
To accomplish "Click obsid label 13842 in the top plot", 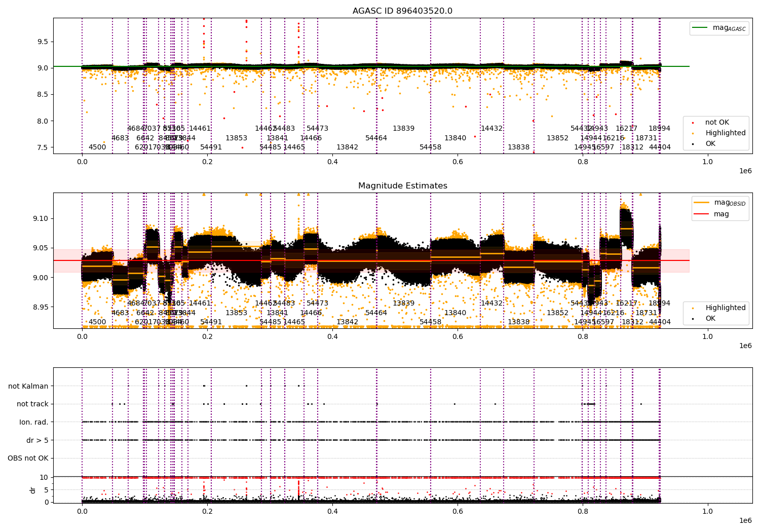I will click(x=348, y=147).
